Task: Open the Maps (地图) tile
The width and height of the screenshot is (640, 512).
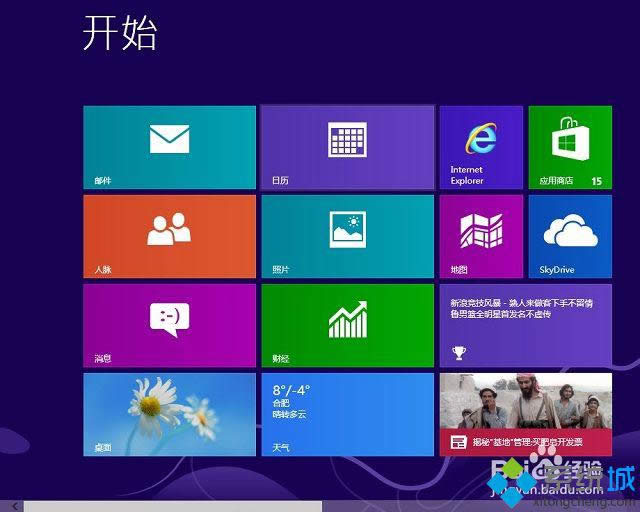Action: coord(481,236)
